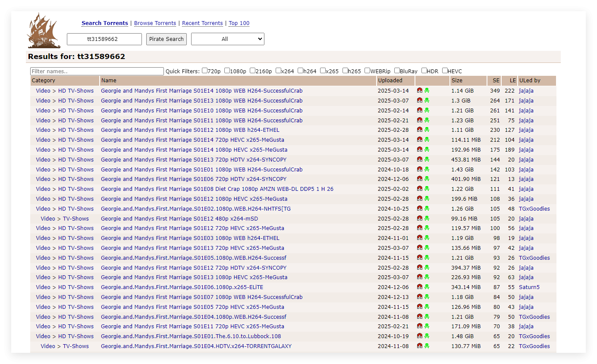Toggle the h265 quick filter checkbox
Screen dimensions: 597x364
click(345, 71)
